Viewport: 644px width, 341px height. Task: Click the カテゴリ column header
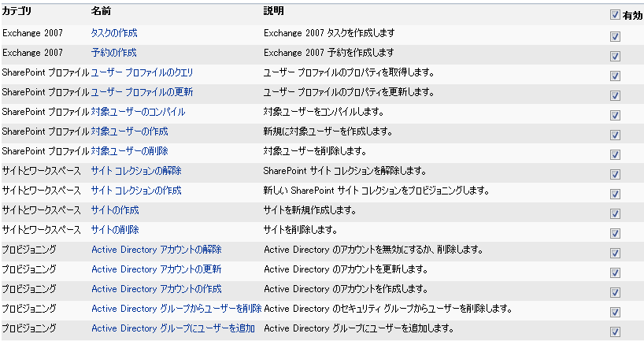coord(17,13)
